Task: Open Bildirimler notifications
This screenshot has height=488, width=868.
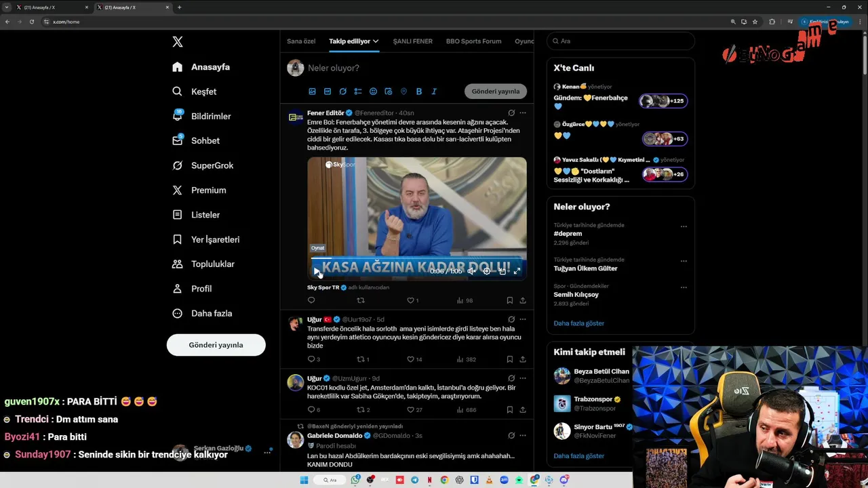Action: (201, 116)
